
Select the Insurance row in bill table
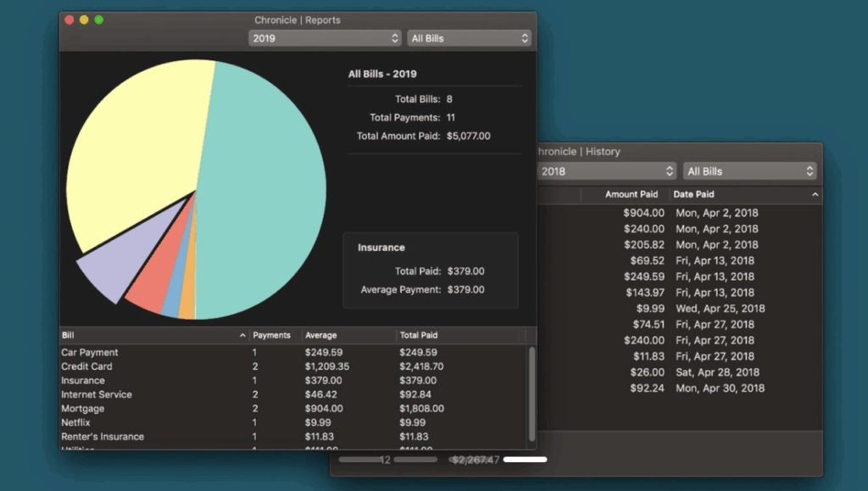pyautogui.click(x=293, y=380)
